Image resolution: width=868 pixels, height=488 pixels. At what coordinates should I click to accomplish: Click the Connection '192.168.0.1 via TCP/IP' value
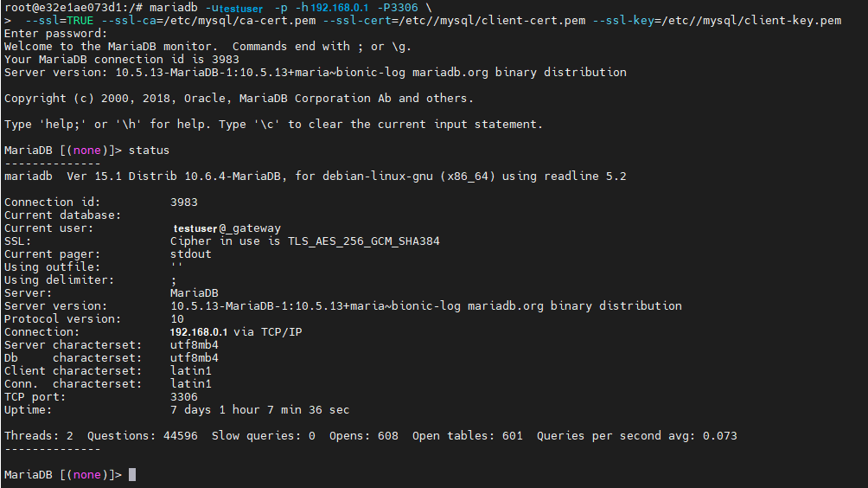click(236, 332)
